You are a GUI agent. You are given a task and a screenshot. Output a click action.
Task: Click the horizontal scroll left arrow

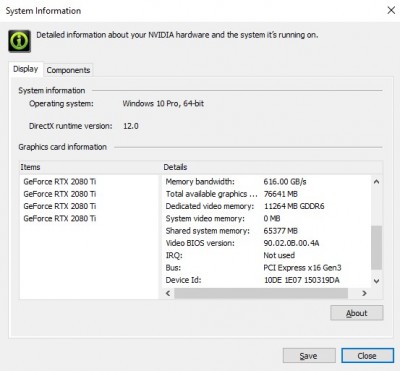click(168, 293)
